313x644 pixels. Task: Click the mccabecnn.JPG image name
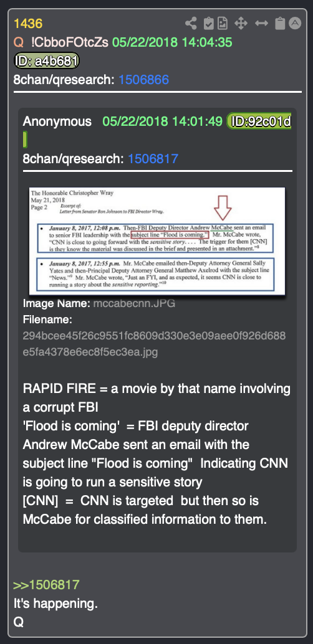point(134,303)
